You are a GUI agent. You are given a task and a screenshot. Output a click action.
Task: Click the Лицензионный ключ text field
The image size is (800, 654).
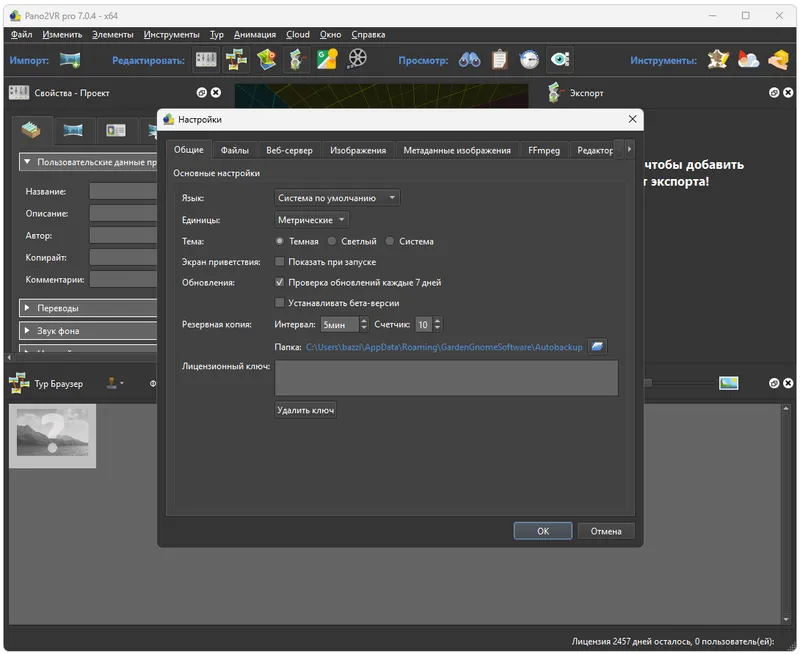446,378
